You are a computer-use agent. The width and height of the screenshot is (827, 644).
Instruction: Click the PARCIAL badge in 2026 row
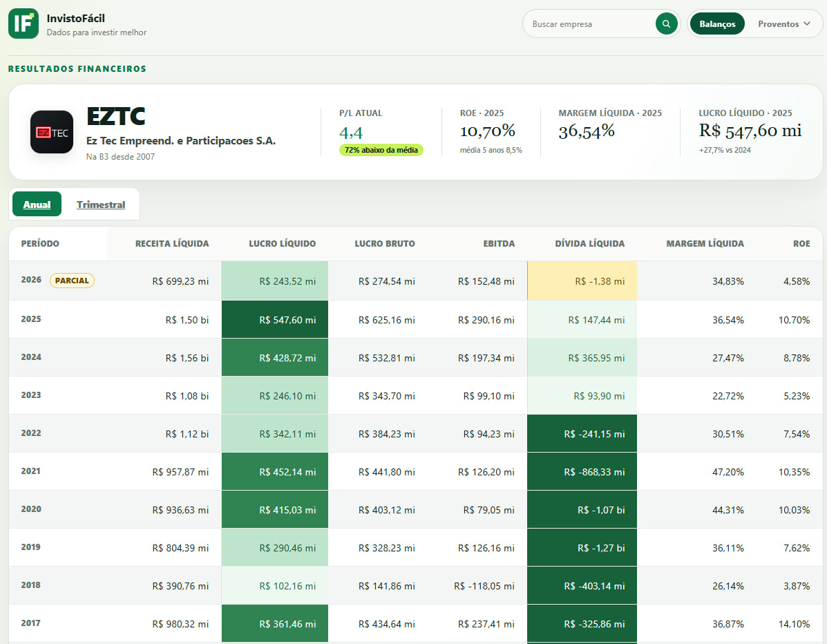(73, 281)
